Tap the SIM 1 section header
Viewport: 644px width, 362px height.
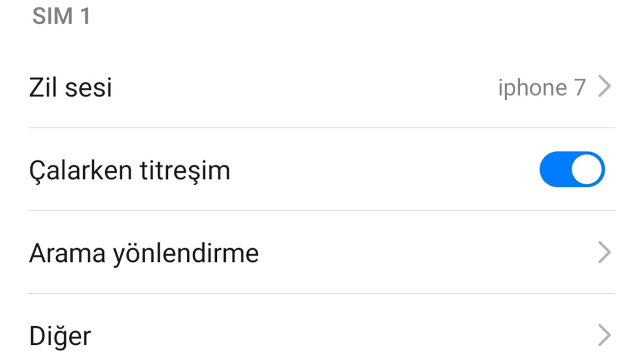[61, 17]
